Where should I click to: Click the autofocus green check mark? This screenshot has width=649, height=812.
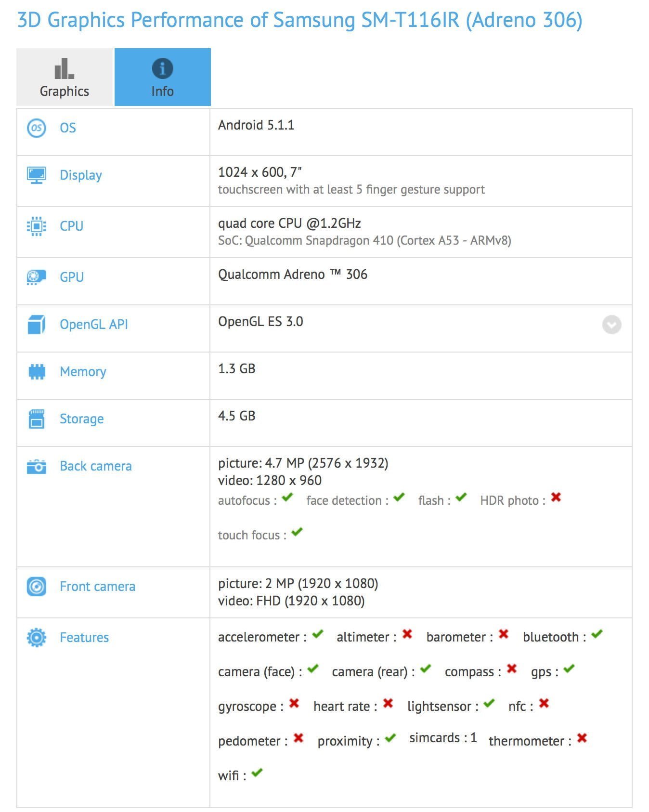tap(287, 497)
